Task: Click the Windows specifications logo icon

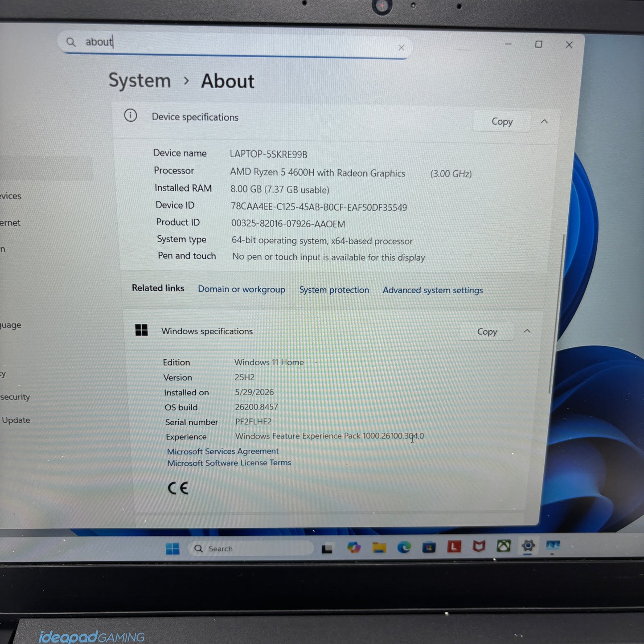Action: [x=141, y=330]
